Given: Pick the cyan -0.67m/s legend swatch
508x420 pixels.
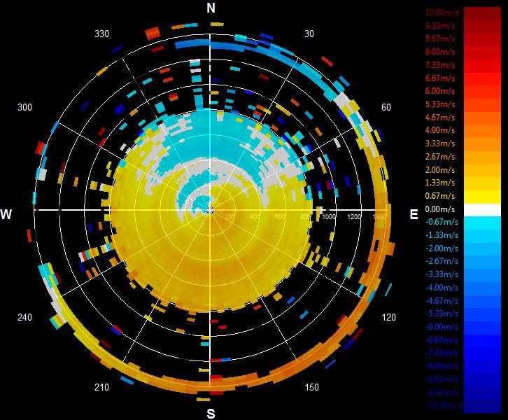Looking at the screenshot, I should tap(482, 223).
